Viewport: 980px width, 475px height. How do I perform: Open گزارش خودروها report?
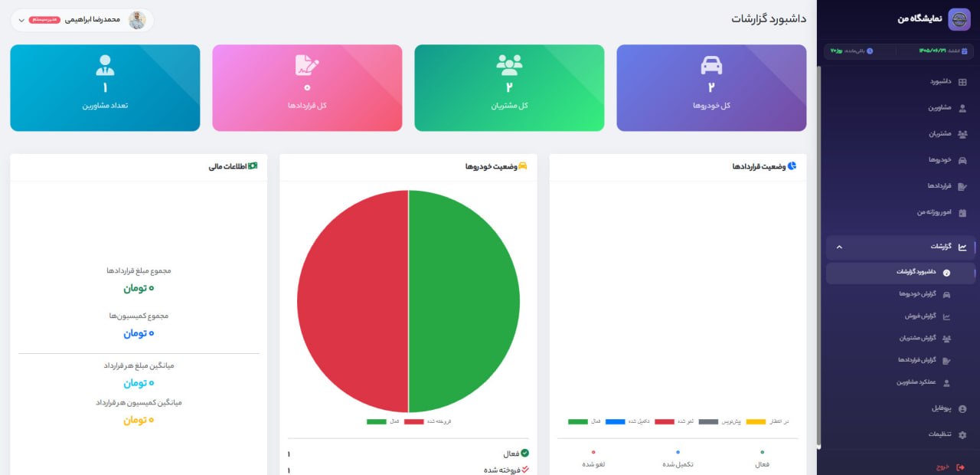click(x=900, y=294)
